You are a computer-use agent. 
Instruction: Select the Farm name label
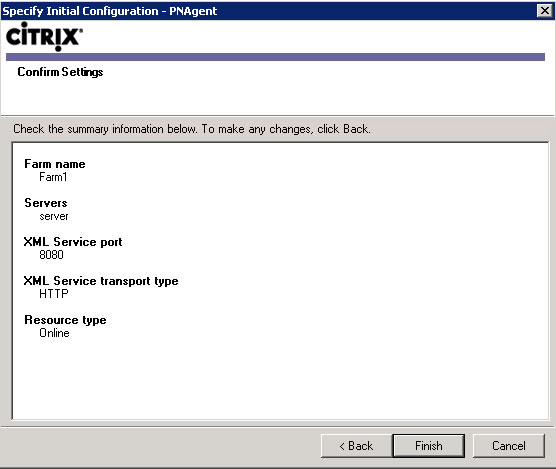(55, 164)
